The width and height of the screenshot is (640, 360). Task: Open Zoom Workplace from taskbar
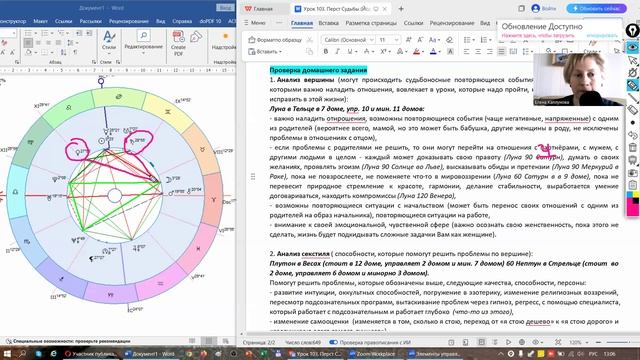tap(372, 354)
